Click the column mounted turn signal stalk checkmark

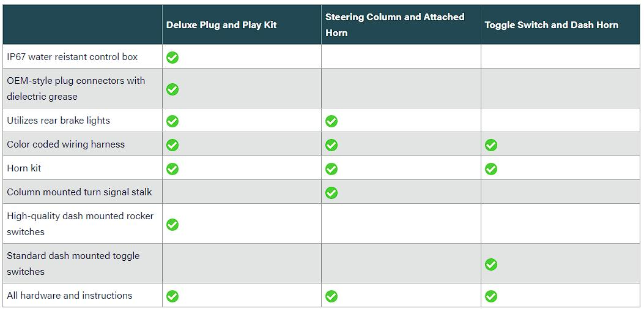pyautogui.click(x=331, y=193)
